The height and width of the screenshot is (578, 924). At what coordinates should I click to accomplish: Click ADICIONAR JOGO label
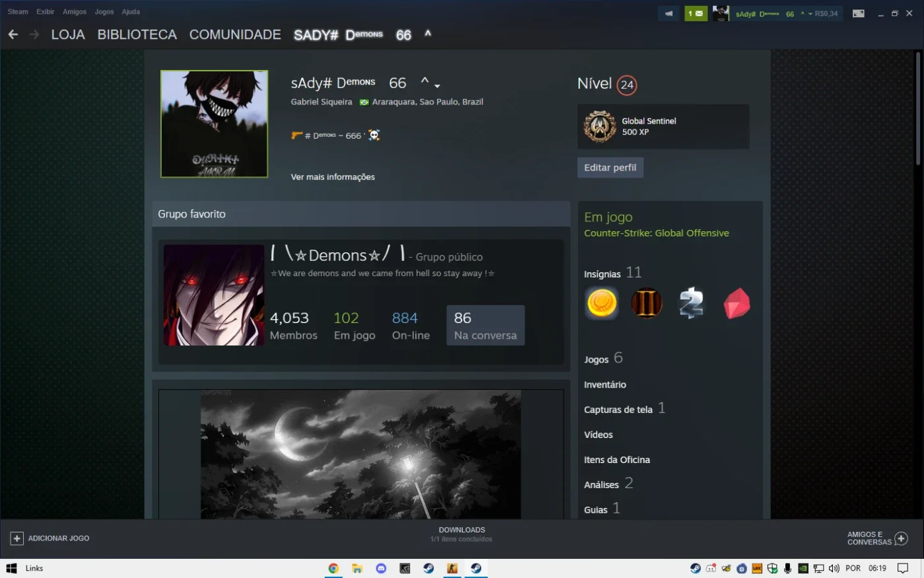(59, 538)
